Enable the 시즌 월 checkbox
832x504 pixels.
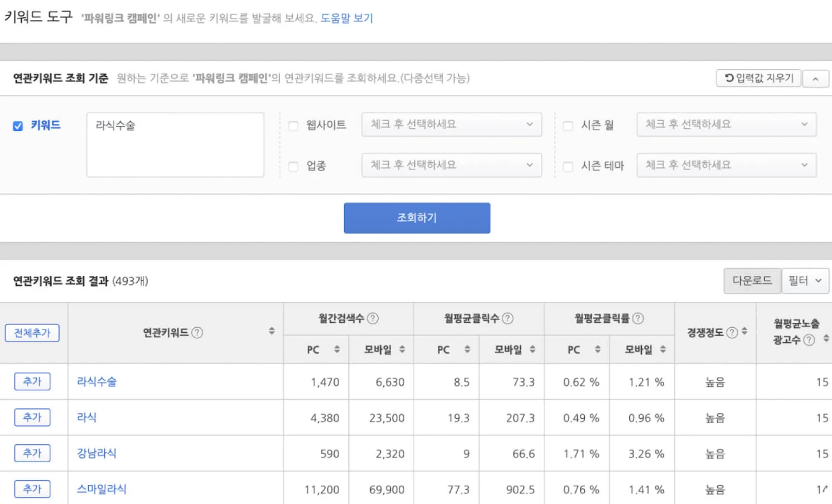568,126
